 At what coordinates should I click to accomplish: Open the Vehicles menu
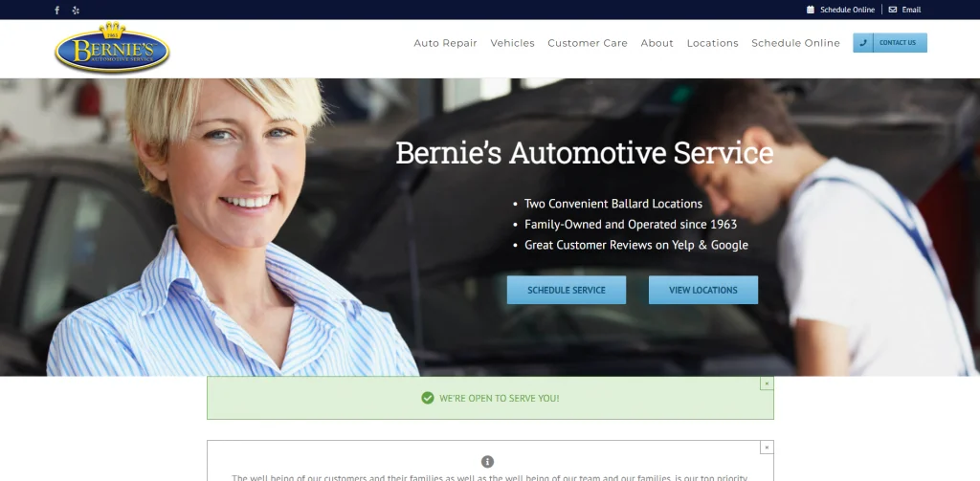[513, 43]
